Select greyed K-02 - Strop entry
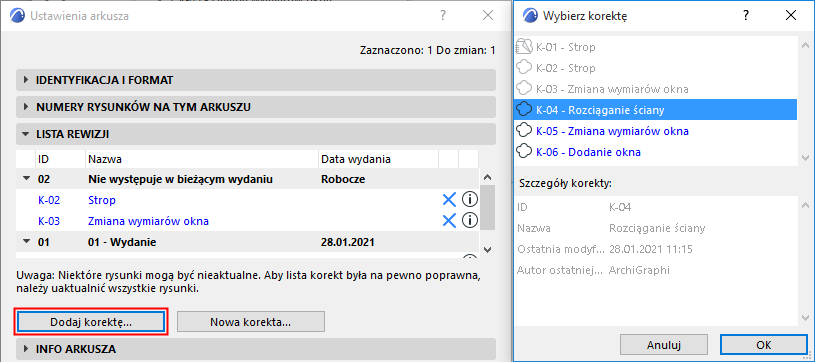This screenshot has height=362, width=815. click(x=655, y=68)
